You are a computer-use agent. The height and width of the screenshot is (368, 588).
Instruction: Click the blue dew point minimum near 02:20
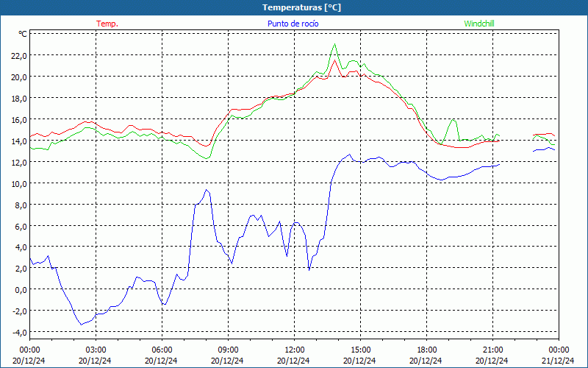pos(81,325)
